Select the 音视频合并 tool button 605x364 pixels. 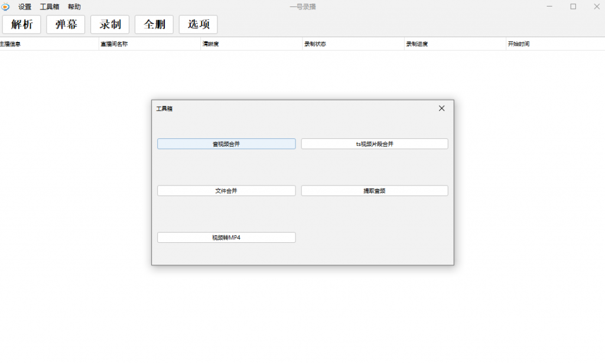point(226,144)
